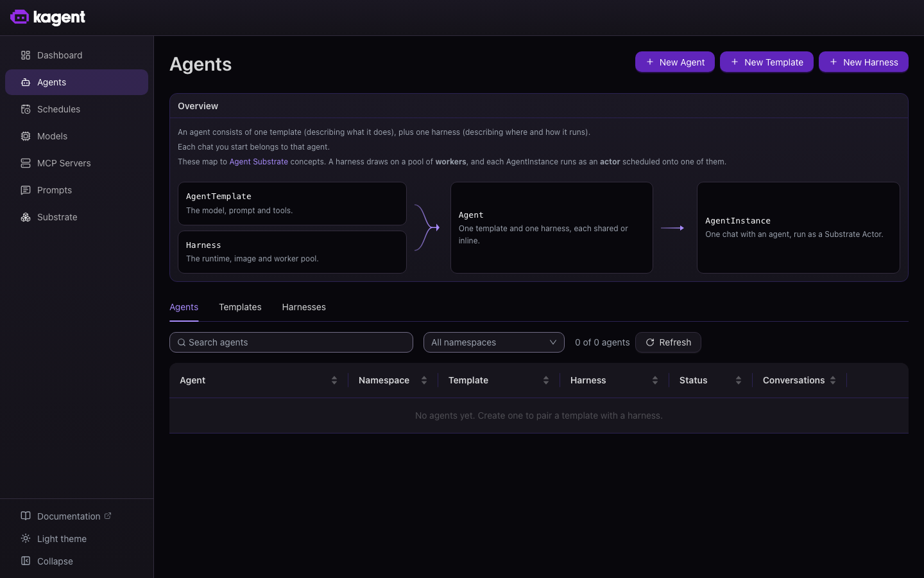Click the Collapse sidebar icon
This screenshot has height=578, width=924.
(26, 561)
